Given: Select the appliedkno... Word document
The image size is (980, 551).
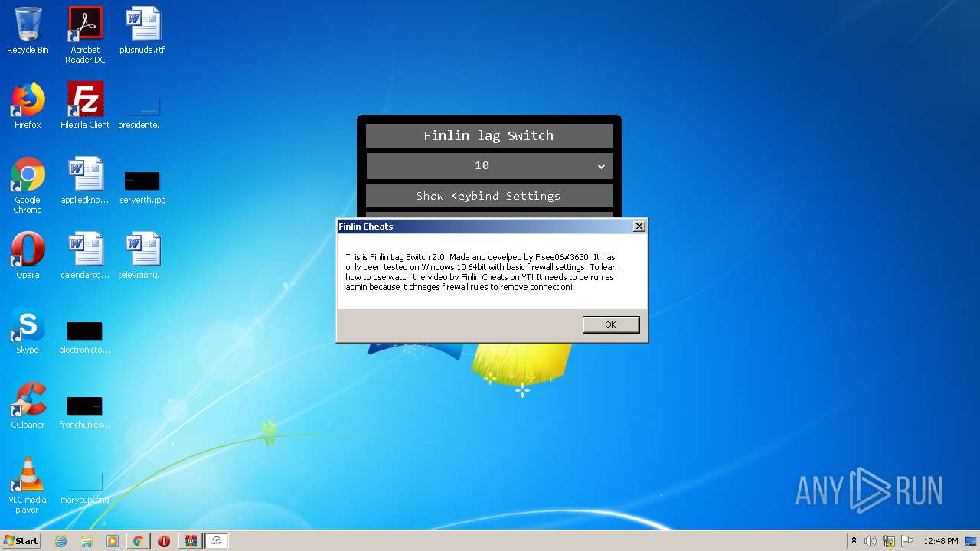Looking at the screenshot, I should pos(85,181).
